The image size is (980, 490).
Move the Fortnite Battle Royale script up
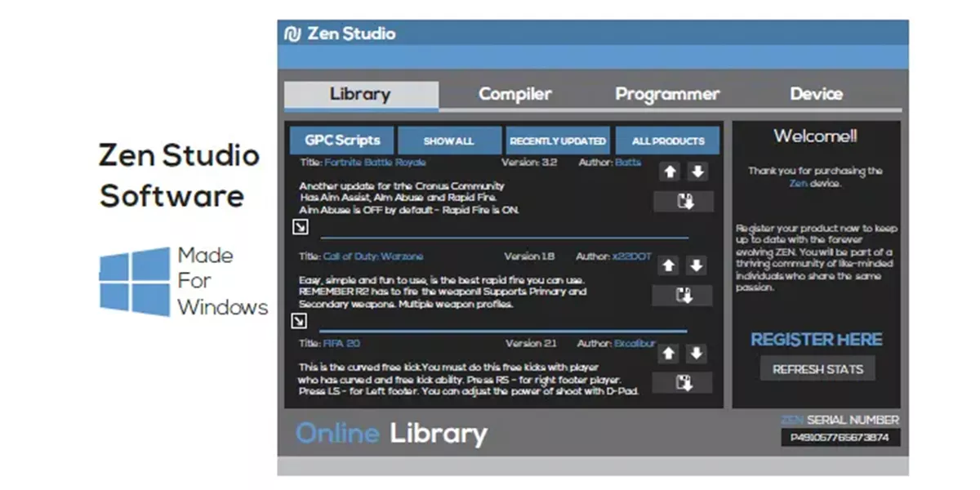pos(669,172)
